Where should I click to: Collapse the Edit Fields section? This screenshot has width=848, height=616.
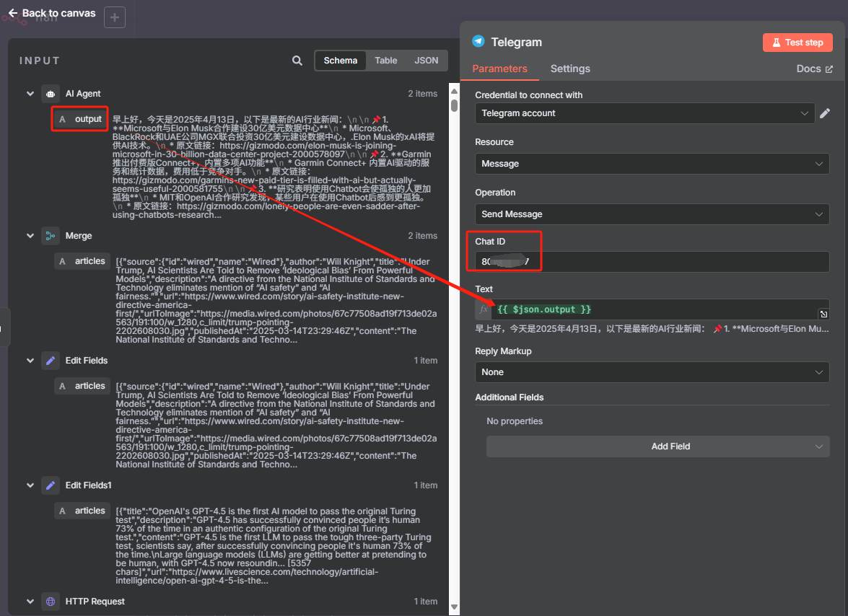click(x=30, y=361)
